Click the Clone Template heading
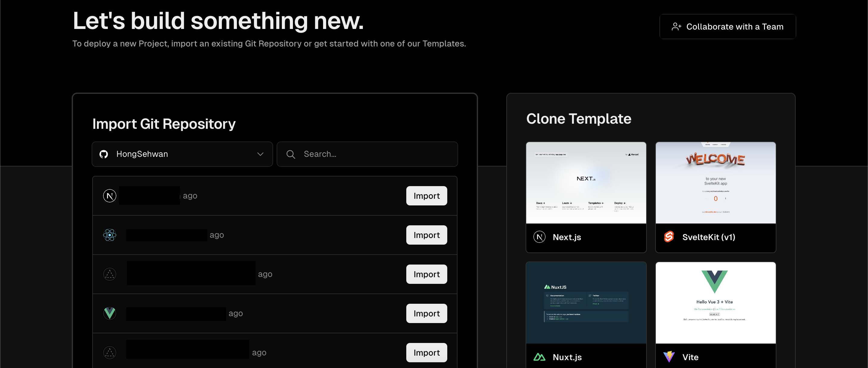The image size is (868, 368). (579, 119)
